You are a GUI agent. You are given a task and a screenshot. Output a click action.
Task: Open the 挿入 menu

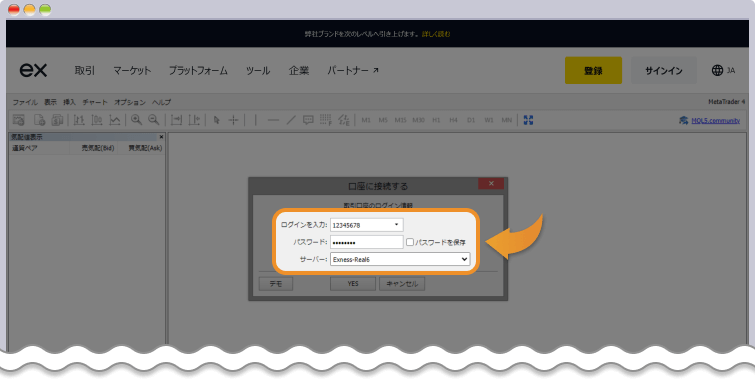pos(70,102)
